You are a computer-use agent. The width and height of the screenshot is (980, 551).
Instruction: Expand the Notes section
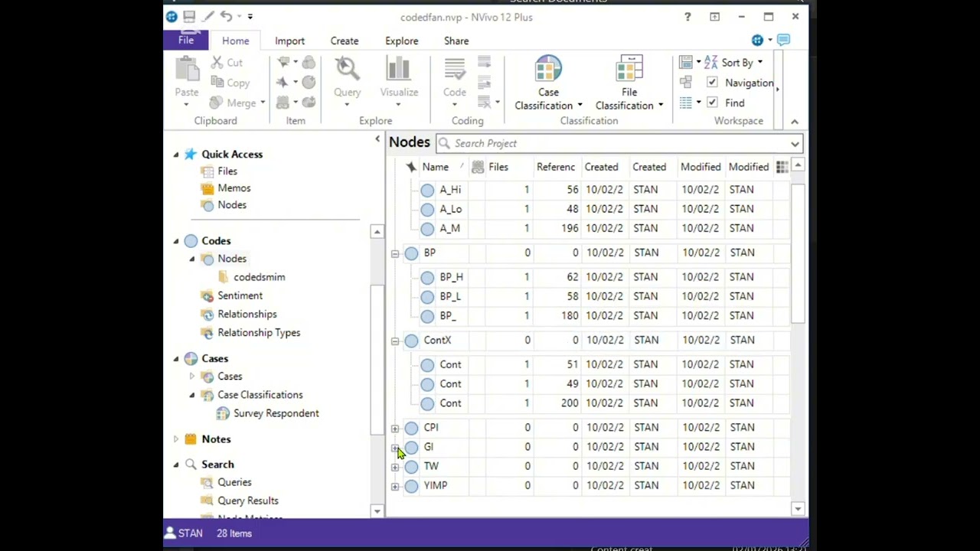tap(176, 439)
